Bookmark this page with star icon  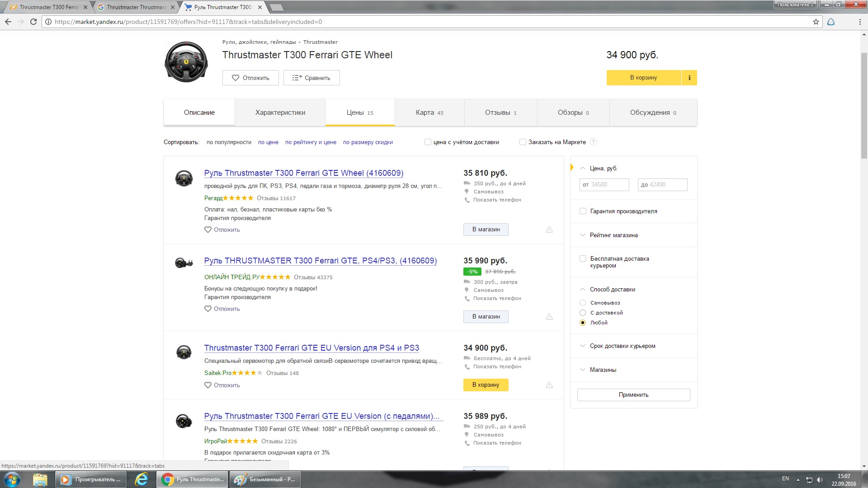(x=816, y=22)
